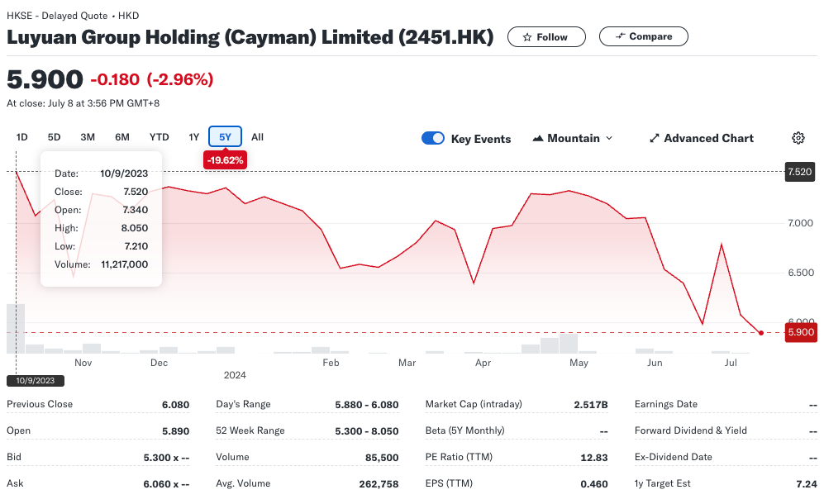Click the 1y Target Est value 7.24
824x504 pixels.
(807, 484)
